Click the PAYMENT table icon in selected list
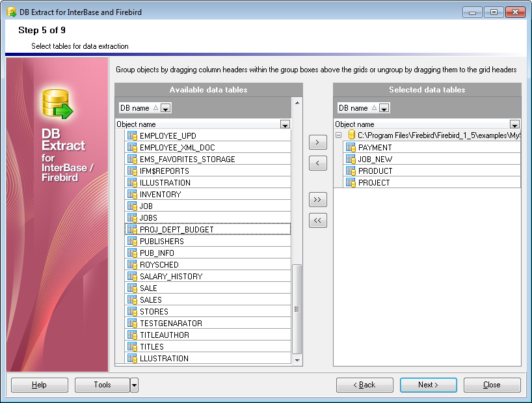Image resolution: width=532 pixels, height=403 pixels. tap(351, 148)
